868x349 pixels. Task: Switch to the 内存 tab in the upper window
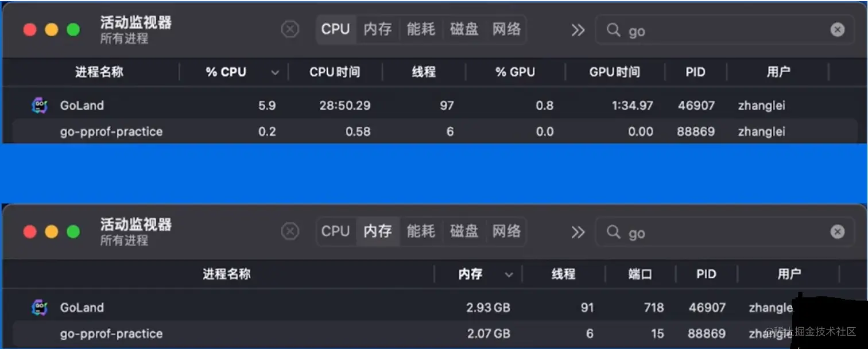(378, 29)
